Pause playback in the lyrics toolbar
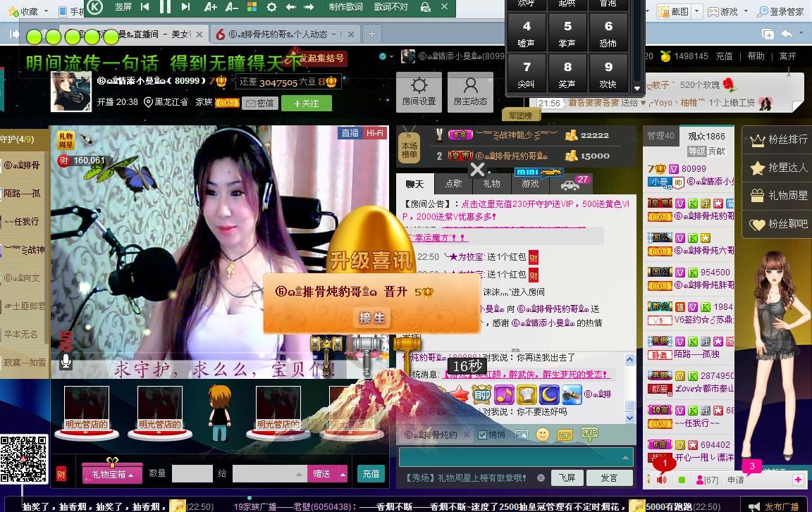This screenshot has width=812, height=512. pyautogui.click(x=165, y=7)
